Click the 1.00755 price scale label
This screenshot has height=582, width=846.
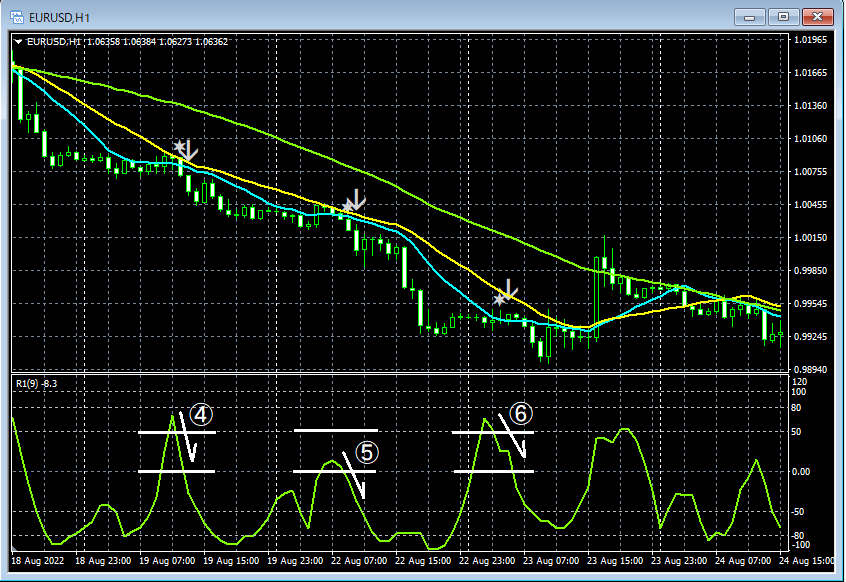coord(810,172)
